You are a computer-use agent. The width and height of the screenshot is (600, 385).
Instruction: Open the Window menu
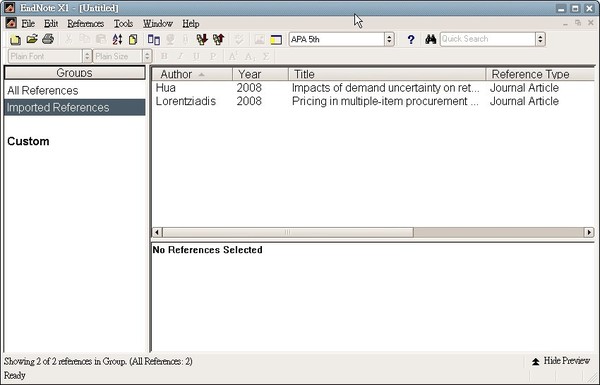pyautogui.click(x=158, y=24)
